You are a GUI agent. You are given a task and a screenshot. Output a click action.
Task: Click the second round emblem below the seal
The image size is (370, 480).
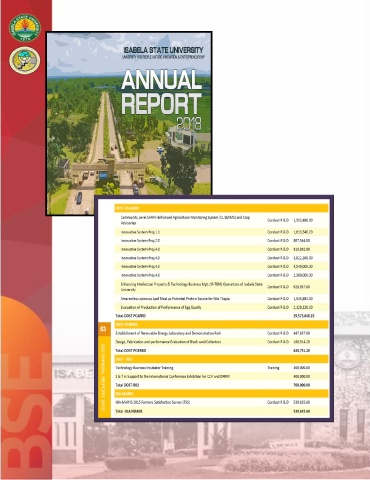tap(25, 60)
